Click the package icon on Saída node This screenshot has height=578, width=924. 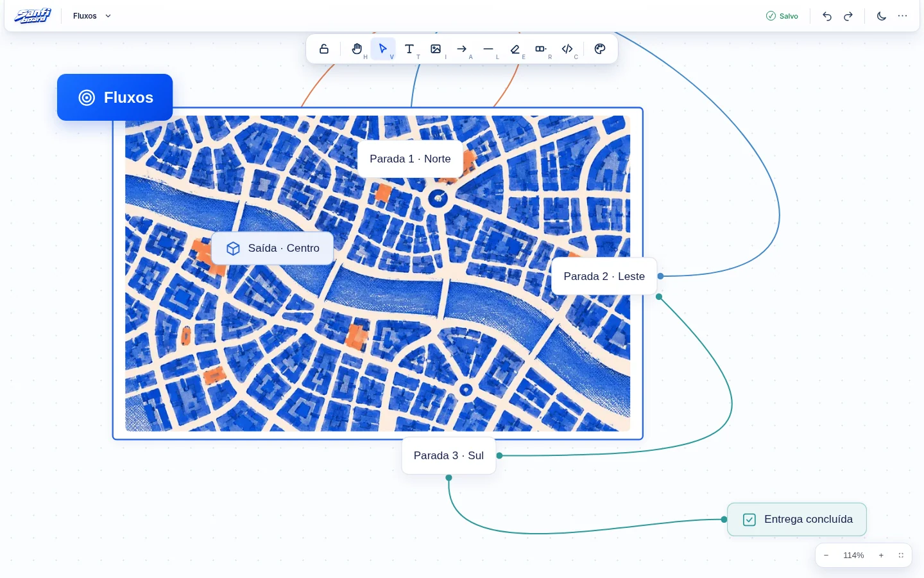[234, 249]
